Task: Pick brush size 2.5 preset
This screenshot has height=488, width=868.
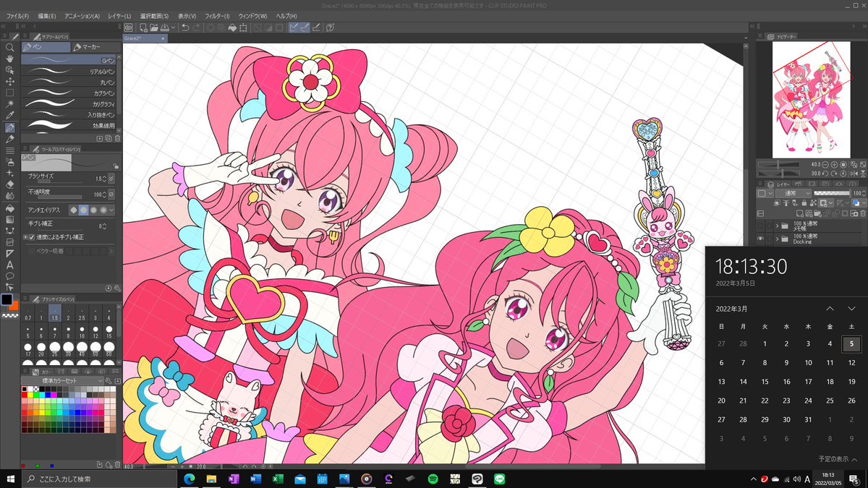Action: click(82, 313)
